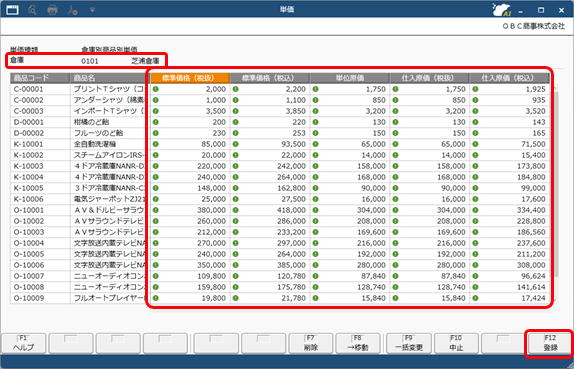Click green icon before 253 in row D-00002
Image resolution: width=574 pixels, height=369 pixels.
pos(235,133)
